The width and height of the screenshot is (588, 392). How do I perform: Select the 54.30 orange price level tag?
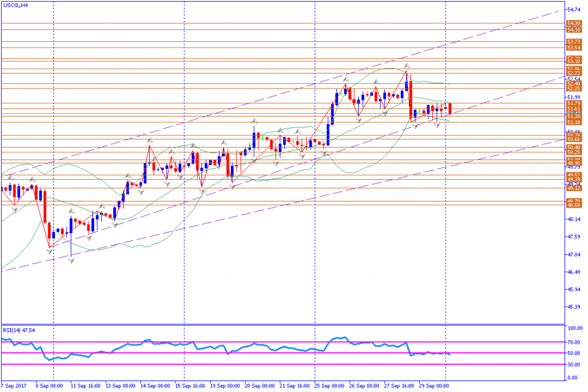pos(574,24)
